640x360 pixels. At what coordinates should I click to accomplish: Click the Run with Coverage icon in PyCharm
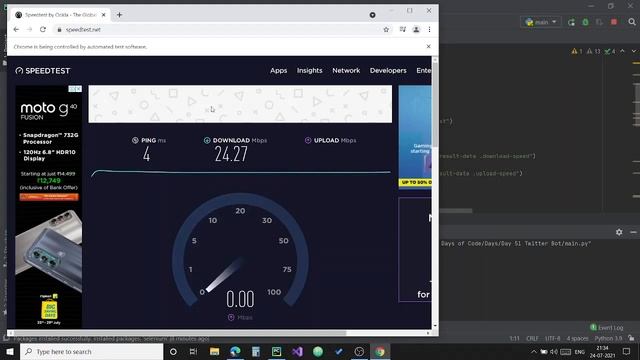click(599, 22)
